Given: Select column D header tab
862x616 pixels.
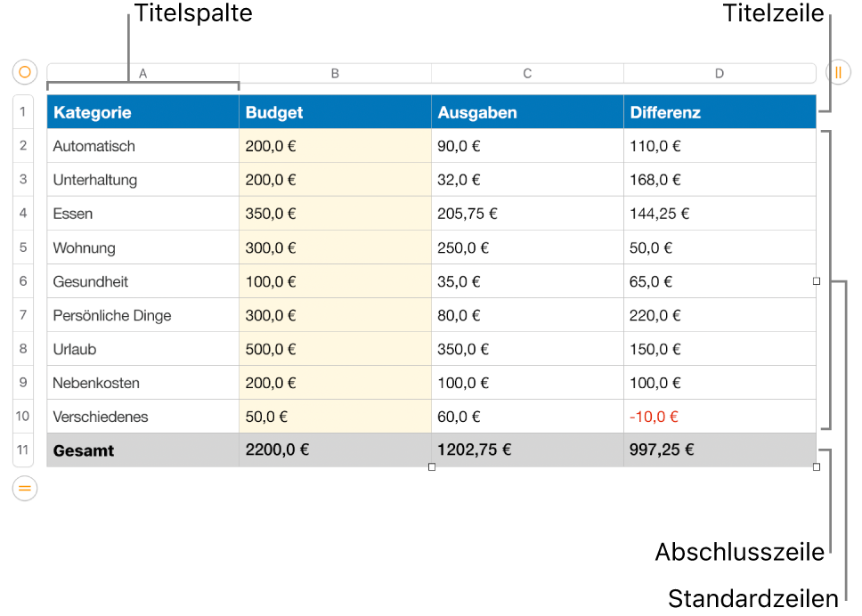Looking at the screenshot, I should (720, 73).
